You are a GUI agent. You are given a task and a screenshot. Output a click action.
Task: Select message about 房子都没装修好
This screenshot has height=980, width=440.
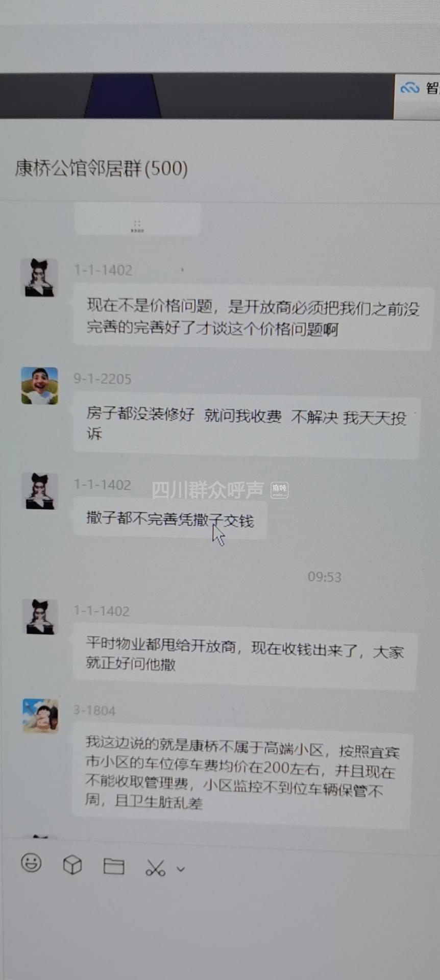pyautogui.click(x=247, y=425)
